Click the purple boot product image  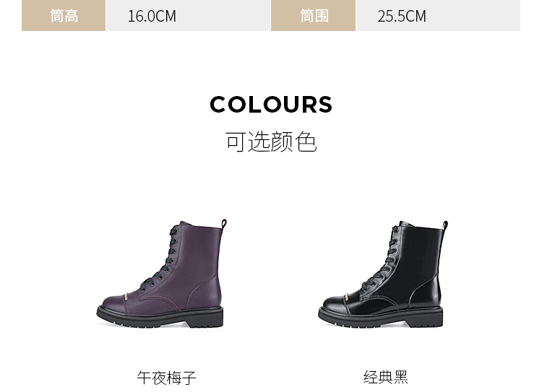pos(161,274)
